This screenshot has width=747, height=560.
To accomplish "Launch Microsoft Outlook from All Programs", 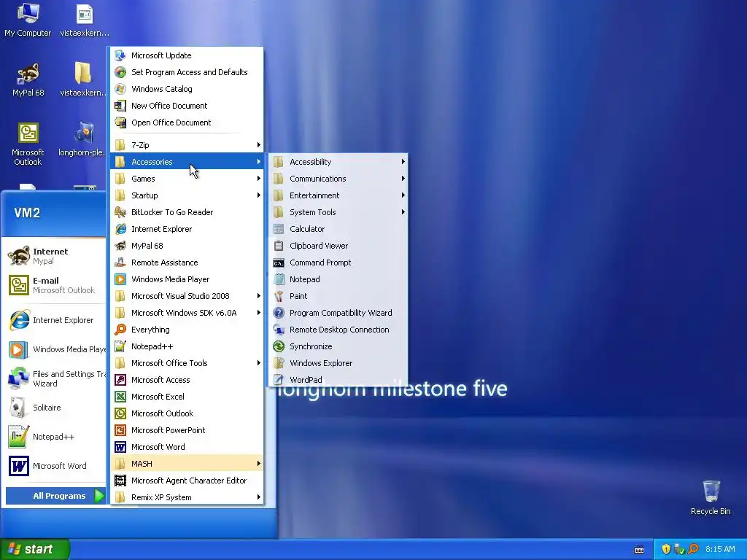I will pos(187,413).
